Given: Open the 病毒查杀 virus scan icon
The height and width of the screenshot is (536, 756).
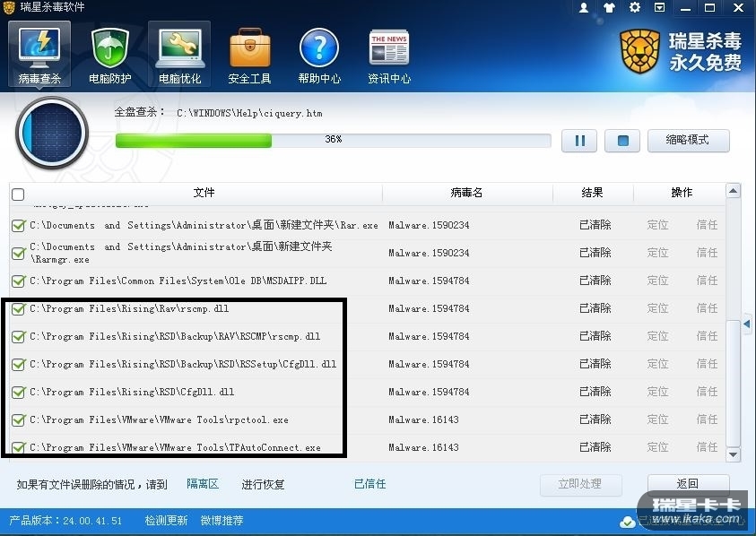Looking at the screenshot, I should 39,54.
